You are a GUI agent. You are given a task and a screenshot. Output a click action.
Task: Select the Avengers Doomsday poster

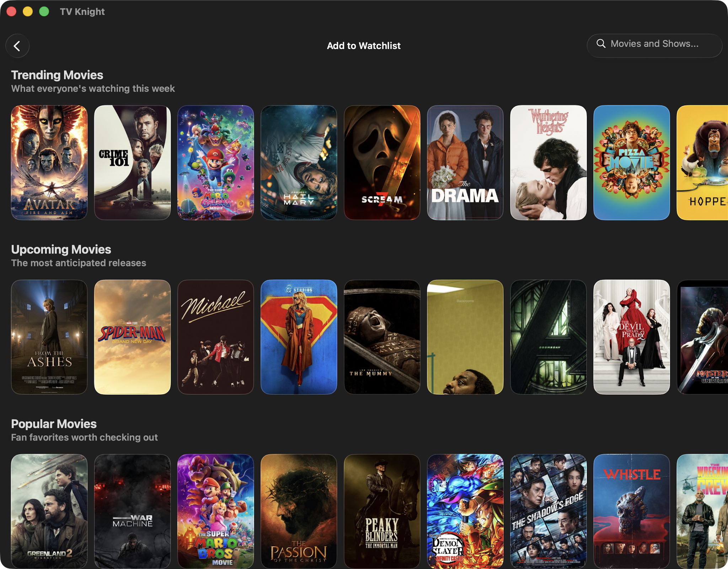[548, 337]
